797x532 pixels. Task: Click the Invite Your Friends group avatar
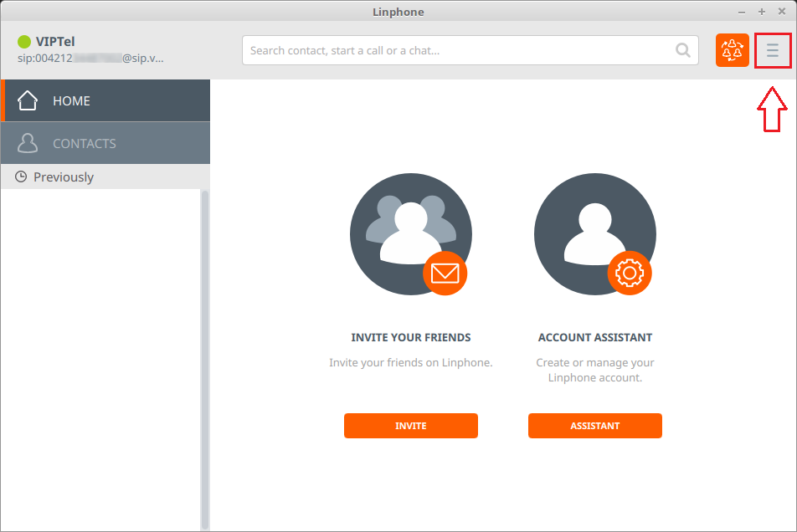click(411, 234)
